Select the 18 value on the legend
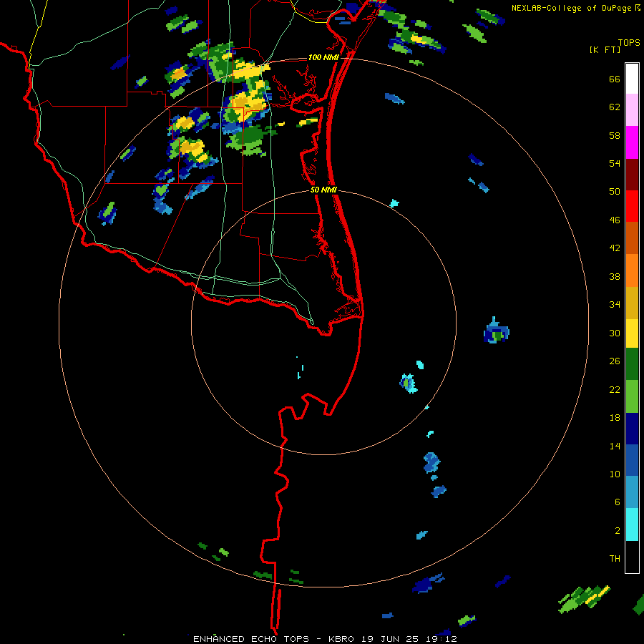 tap(615, 418)
